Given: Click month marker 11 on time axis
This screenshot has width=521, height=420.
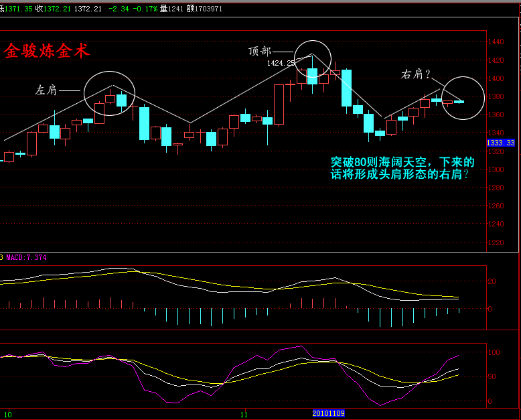Looking at the screenshot, I should coord(244,414).
